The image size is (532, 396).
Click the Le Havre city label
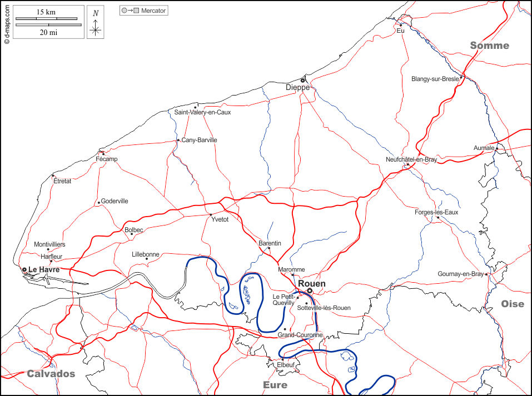[44, 269]
